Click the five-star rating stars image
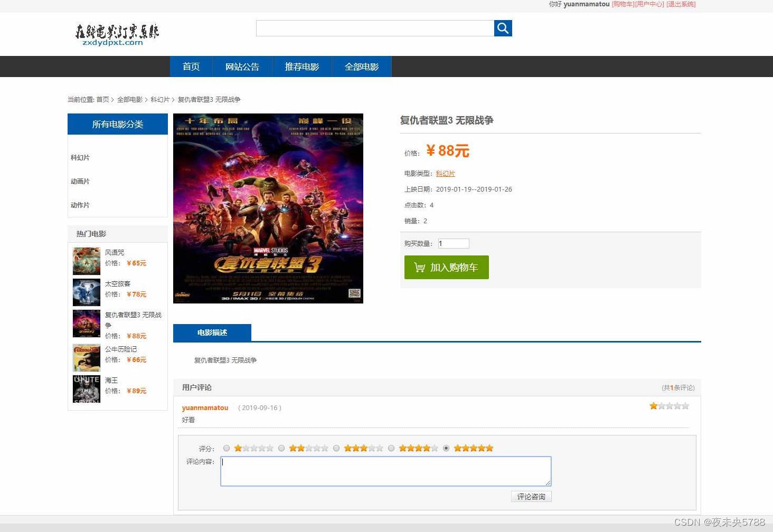The width and height of the screenshot is (773, 532). point(474,448)
